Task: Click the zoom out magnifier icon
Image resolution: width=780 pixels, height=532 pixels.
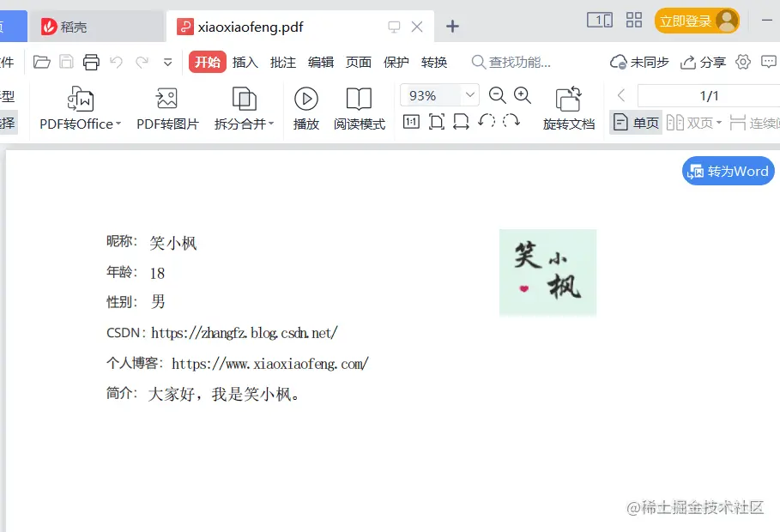Action: (498, 95)
